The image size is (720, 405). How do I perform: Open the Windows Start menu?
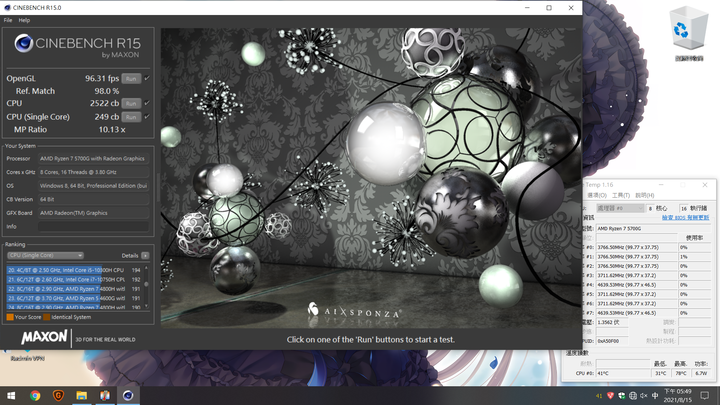point(11,395)
